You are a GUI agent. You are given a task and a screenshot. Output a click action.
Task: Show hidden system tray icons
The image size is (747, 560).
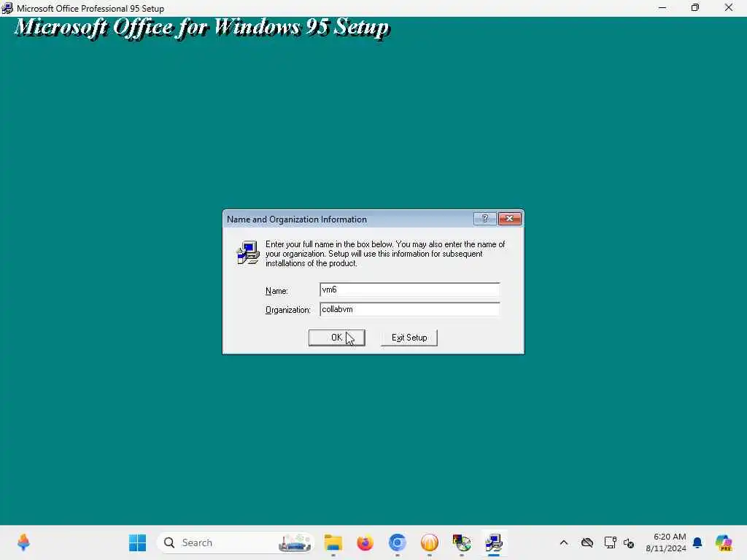point(564,542)
